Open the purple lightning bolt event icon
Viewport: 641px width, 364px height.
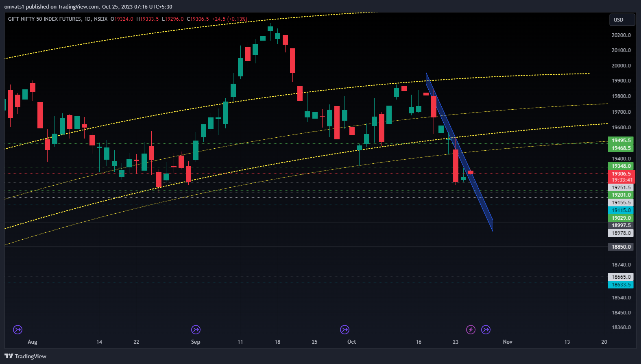coord(471,329)
